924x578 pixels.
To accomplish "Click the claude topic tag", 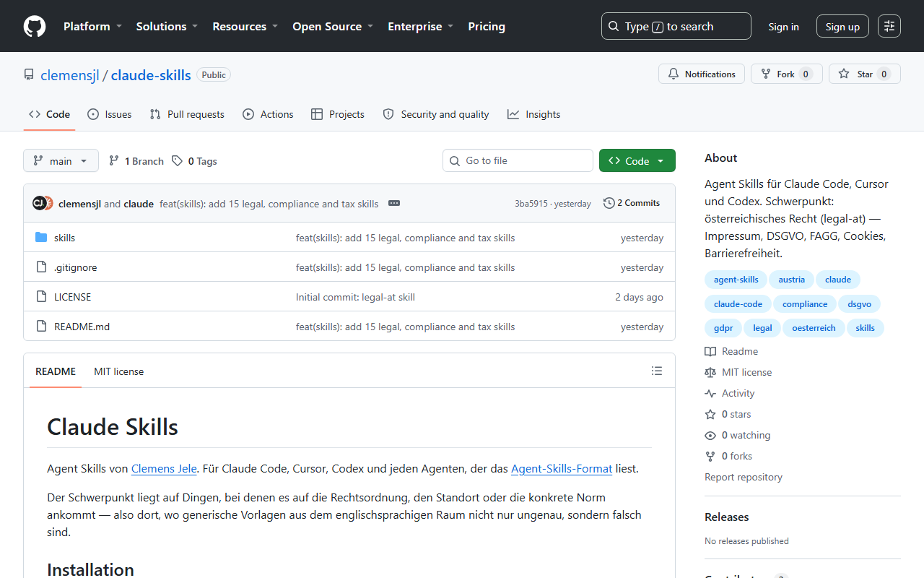I will (838, 280).
